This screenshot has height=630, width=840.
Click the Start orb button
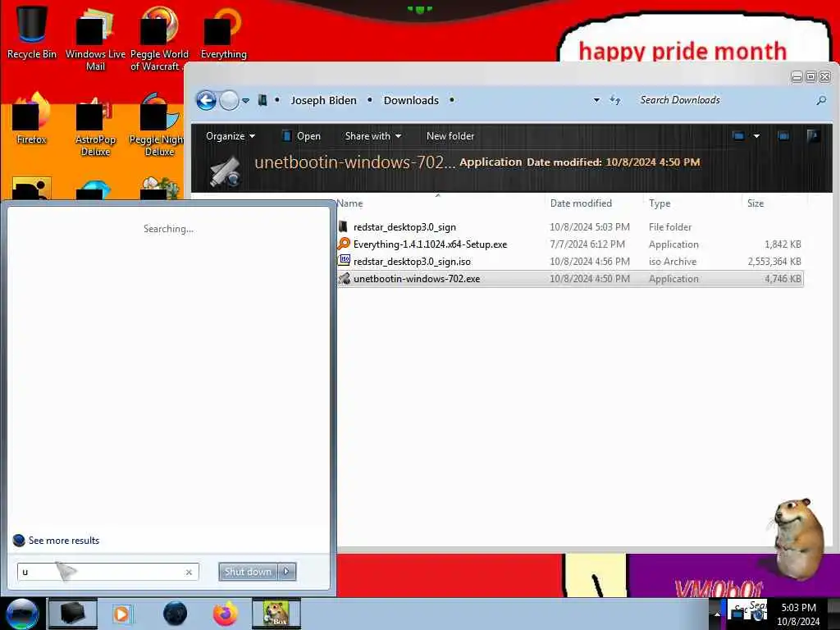coord(22,614)
